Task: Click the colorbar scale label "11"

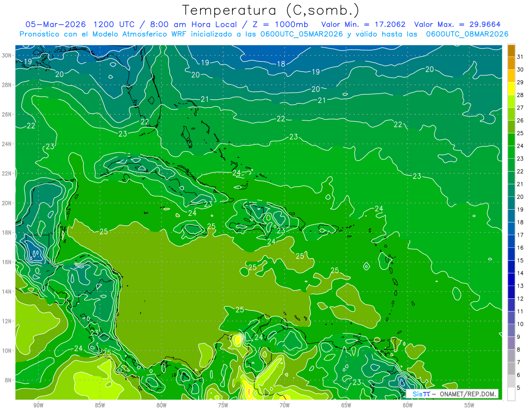Action: click(520, 311)
